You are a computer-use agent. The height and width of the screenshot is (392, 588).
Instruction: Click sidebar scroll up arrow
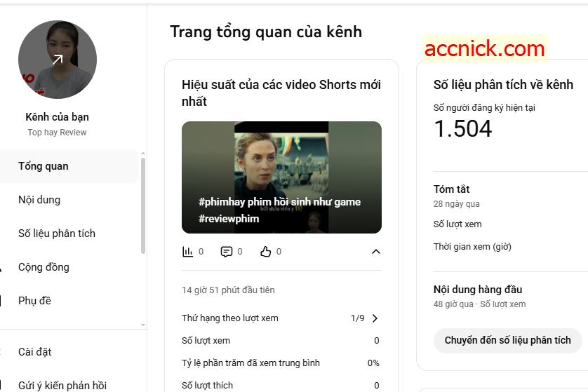(x=143, y=154)
